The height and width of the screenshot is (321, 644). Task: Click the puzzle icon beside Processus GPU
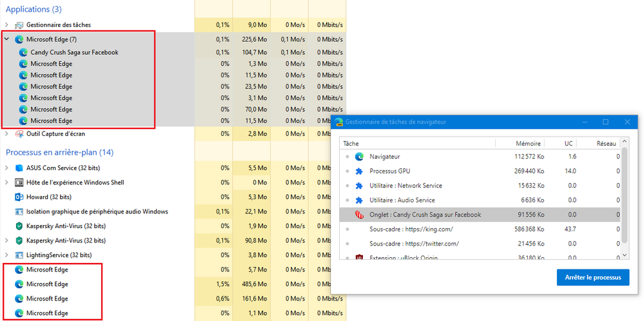pos(359,171)
